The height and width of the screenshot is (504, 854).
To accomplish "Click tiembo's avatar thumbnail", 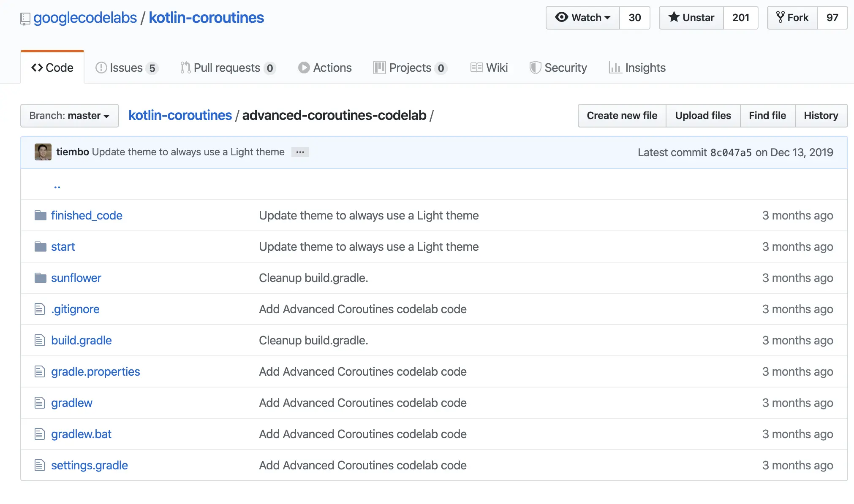I will (x=43, y=152).
